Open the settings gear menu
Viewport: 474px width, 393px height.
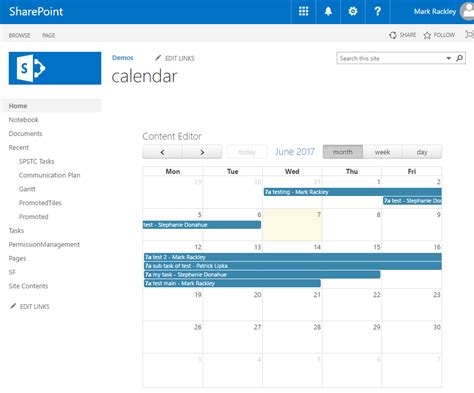(x=353, y=11)
